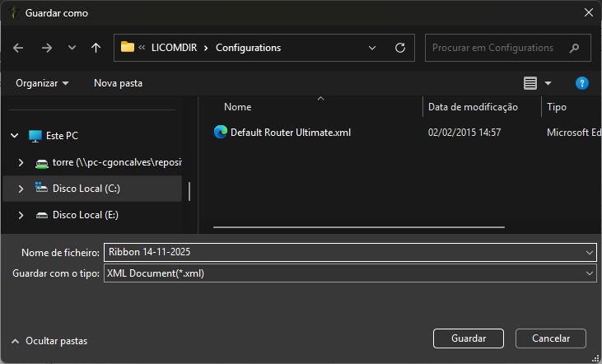Screen dimensions: 602x364
Task: Click the Forward navigation arrow
Action: (46, 48)
